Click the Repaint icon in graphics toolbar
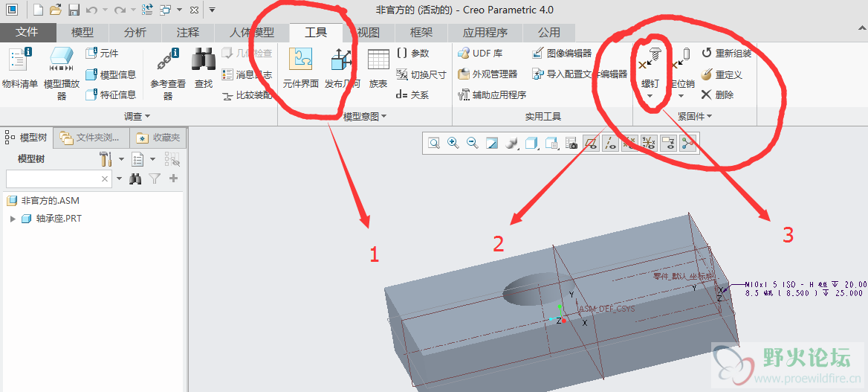The width and height of the screenshot is (868, 392). click(x=491, y=144)
